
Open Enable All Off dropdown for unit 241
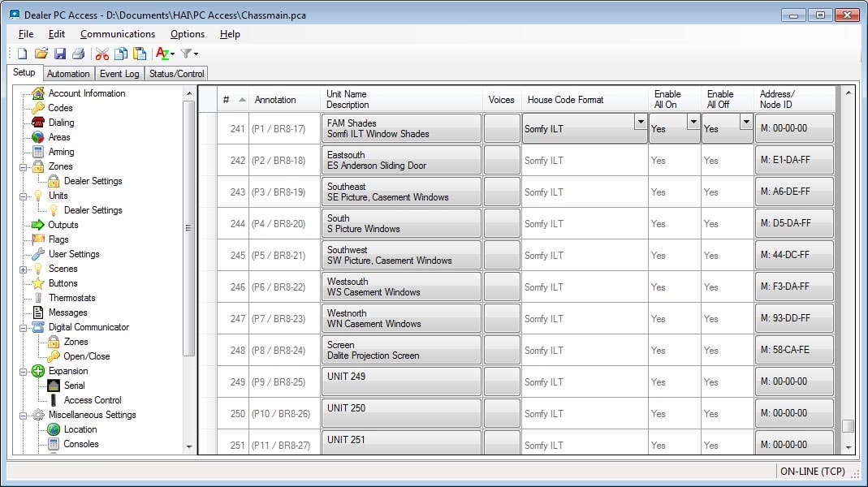(x=745, y=122)
